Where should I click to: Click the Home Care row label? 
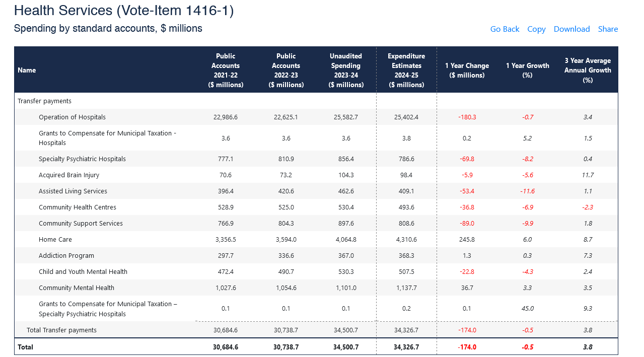[x=55, y=239]
